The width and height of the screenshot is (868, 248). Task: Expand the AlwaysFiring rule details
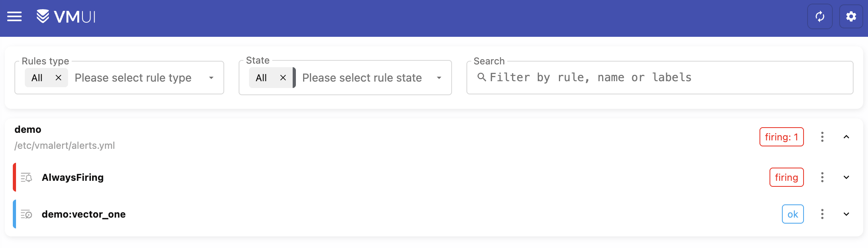click(846, 177)
